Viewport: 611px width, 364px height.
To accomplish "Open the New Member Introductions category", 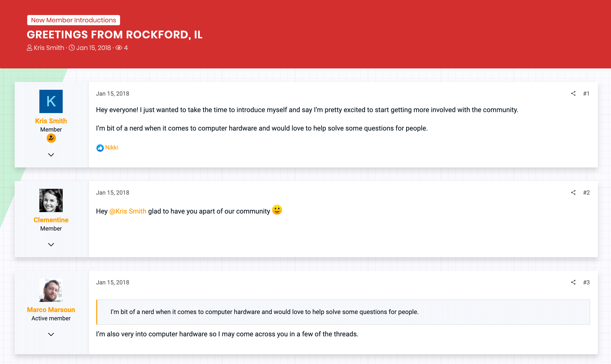I will pos(73,20).
